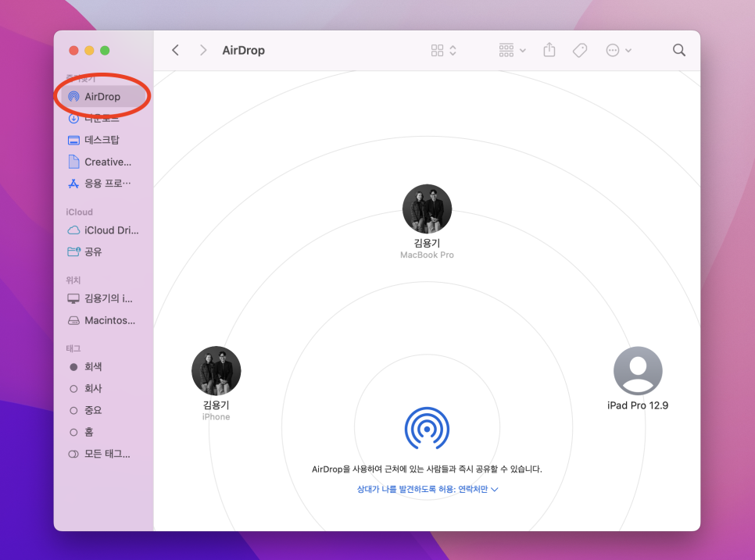755x560 pixels.
Task: Open the 상대가 나를 발견하도록 허용 dropdown link
Action: click(427, 489)
